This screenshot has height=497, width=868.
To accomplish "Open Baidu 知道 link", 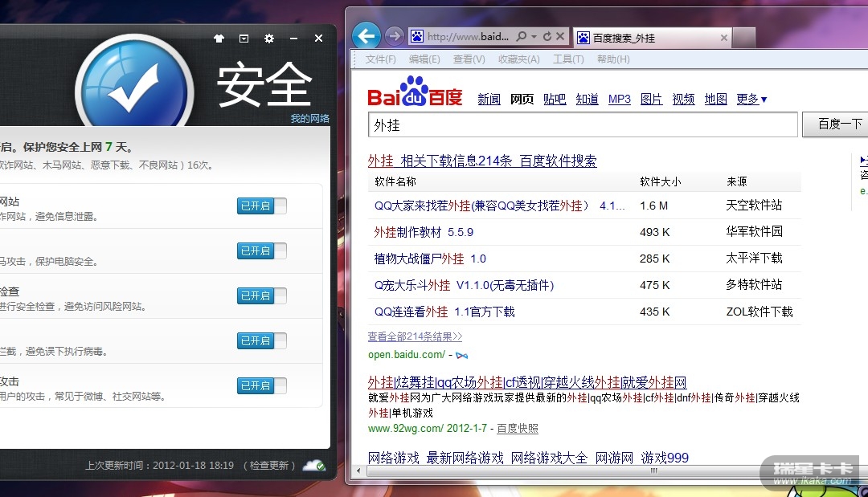I will coord(587,99).
